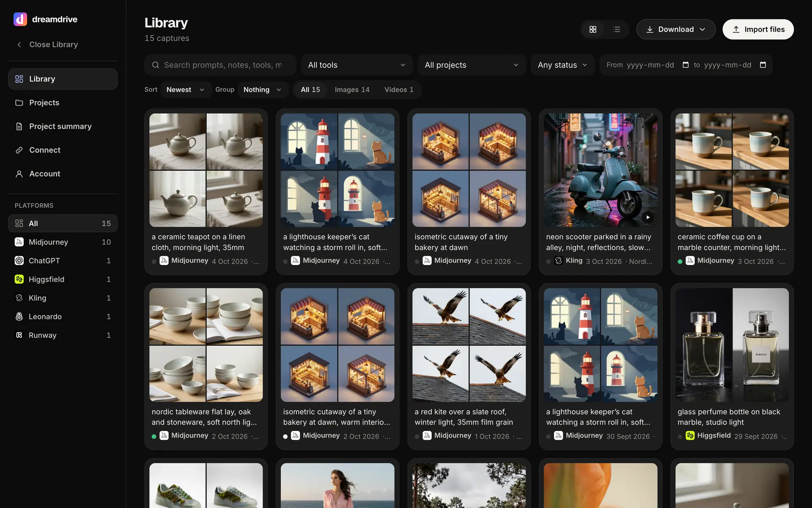Open the red kite capture thumbnail
The height and width of the screenshot is (508, 812).
[x=469, y=345]
